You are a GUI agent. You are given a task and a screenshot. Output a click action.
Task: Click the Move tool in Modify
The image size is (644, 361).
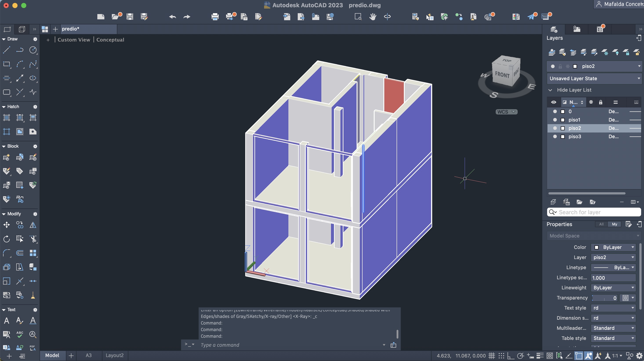pyautogui.click(x=7, y=225)
